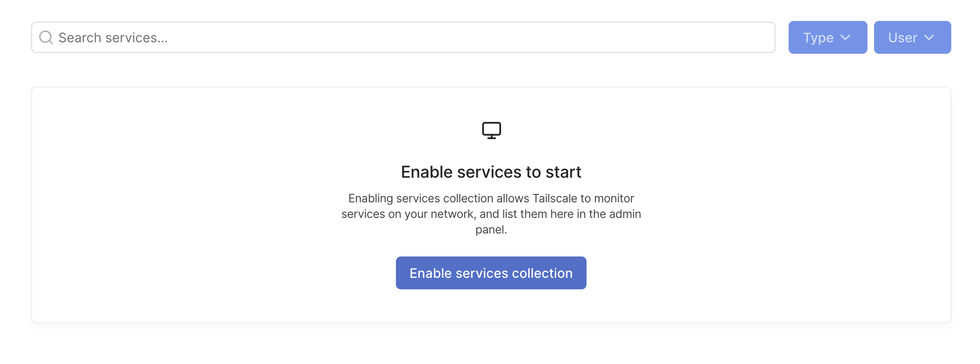Click the word Tailscale in the description

tap(554, 199)
